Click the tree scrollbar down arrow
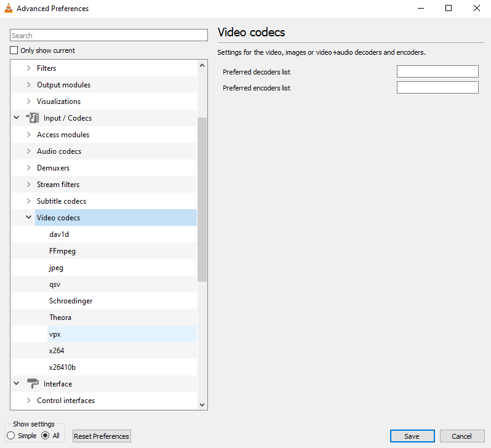491x448 pixels. click(x=202, y=405)
